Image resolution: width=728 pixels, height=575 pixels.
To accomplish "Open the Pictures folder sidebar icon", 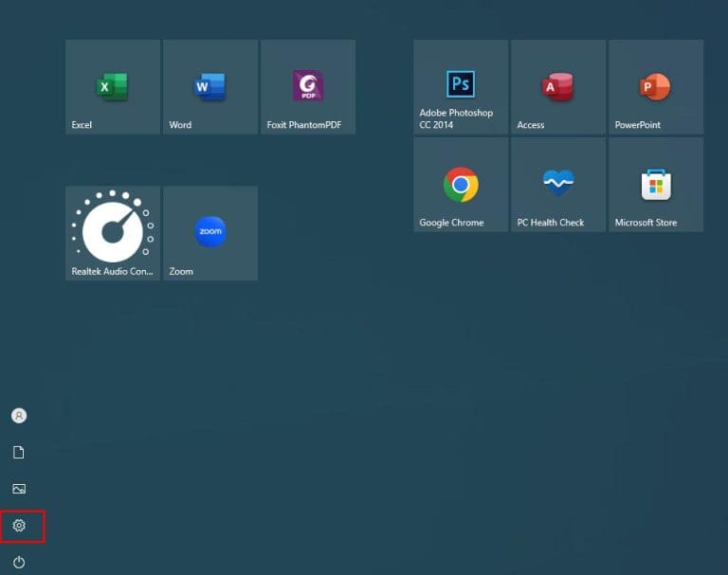I will click(19, 489).
